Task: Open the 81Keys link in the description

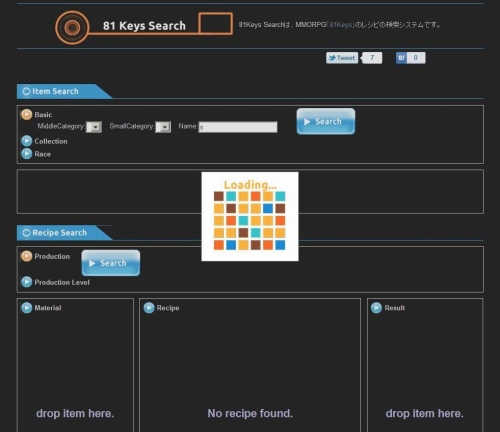Action: pos(341,25)
